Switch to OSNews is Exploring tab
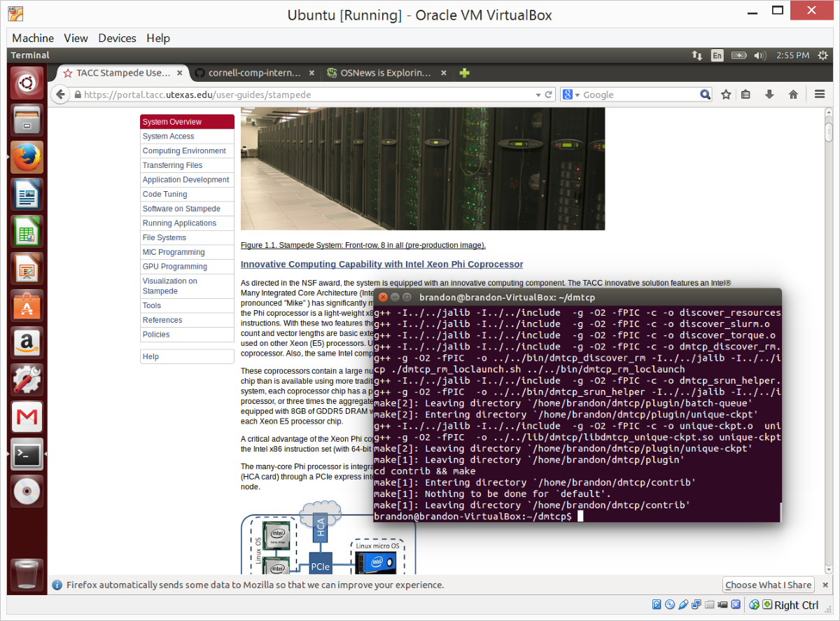This screenshot has width=840, height=621. 386,73
